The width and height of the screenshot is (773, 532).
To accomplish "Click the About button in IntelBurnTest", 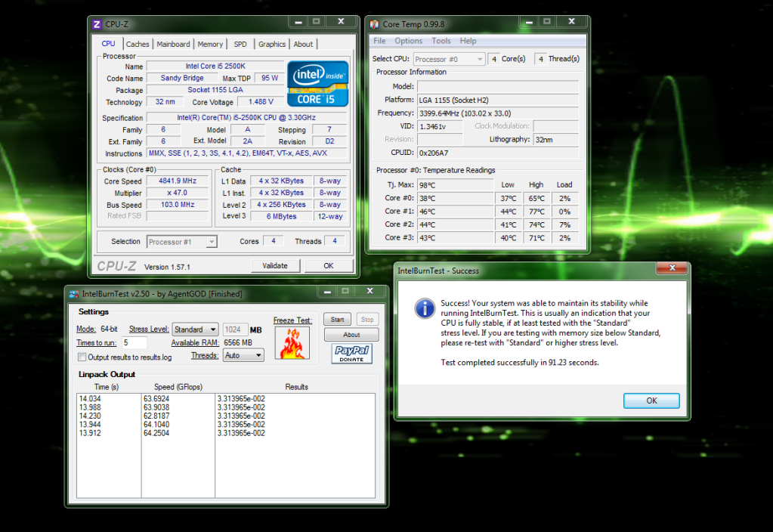I will coord(351,335).
